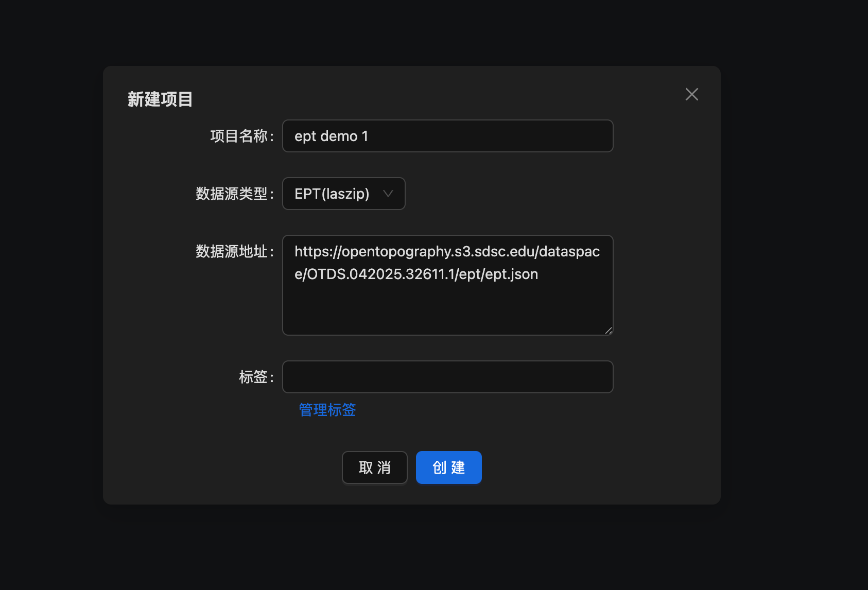Close the 新建项目 dialog with X icon
The width and height of the screenshot is (868, 590).
(691, 94)
